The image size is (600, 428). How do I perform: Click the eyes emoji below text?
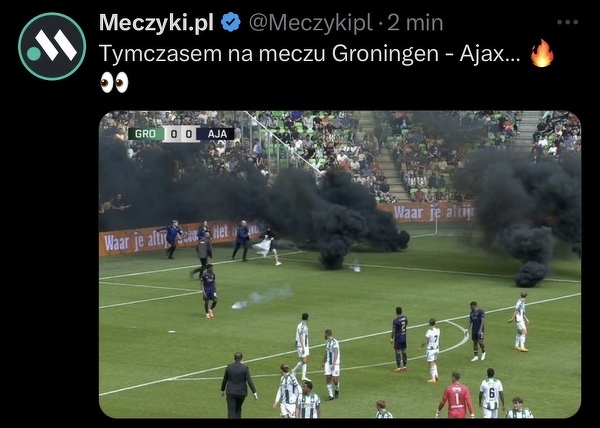click(114, 82)
